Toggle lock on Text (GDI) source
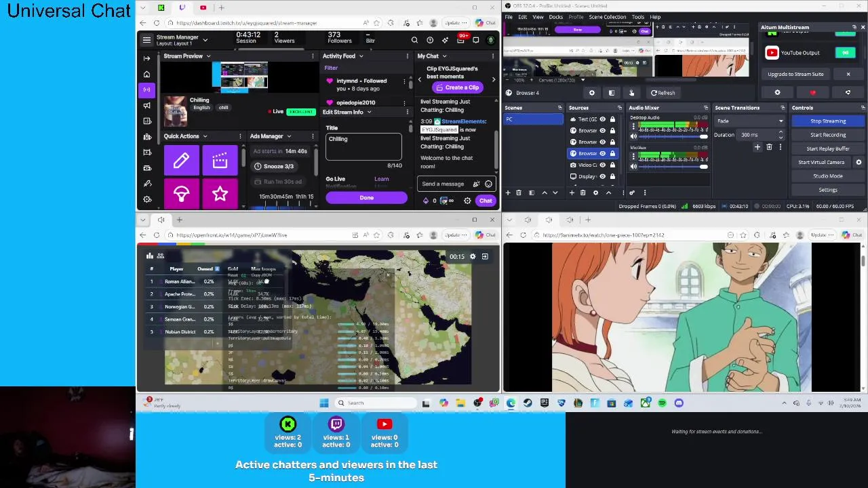This screenshot has height=488, width=868. click(x=612, y=119)
